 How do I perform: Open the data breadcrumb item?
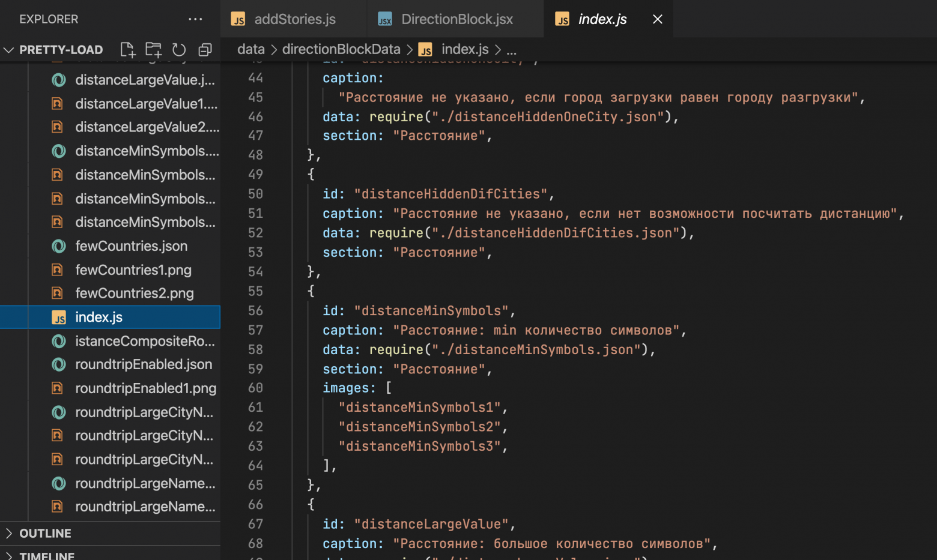tap(251, 49)
